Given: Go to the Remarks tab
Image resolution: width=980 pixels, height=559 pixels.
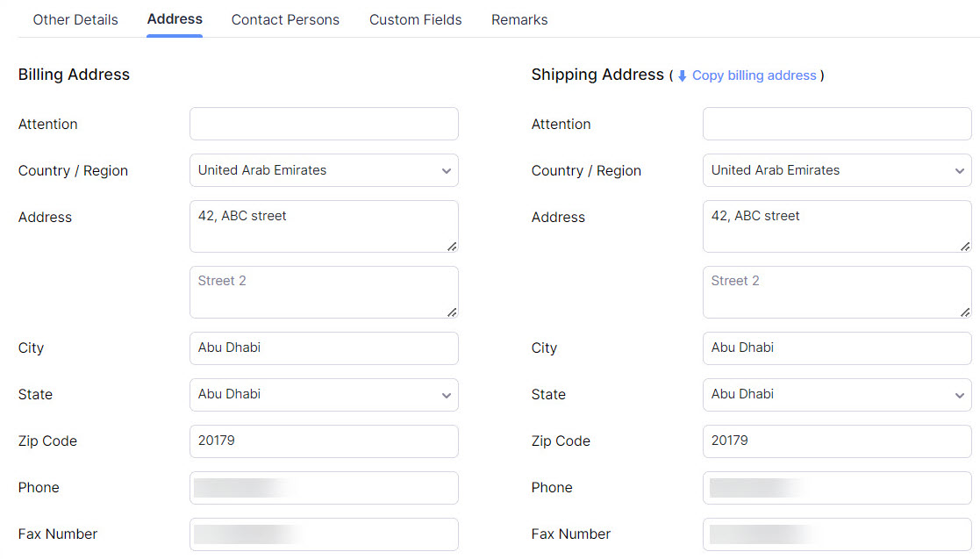Looking at the screenshot, I should coord(519,19).
